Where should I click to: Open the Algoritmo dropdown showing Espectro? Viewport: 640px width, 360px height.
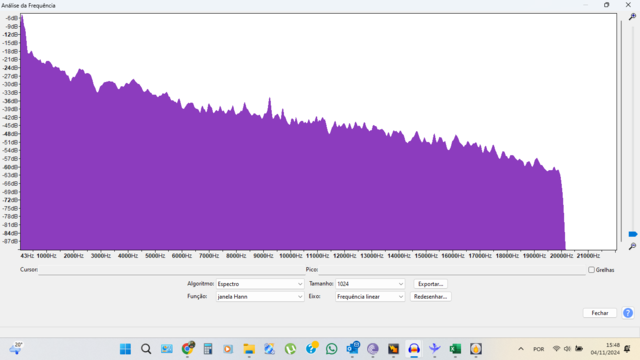(260, 284)
